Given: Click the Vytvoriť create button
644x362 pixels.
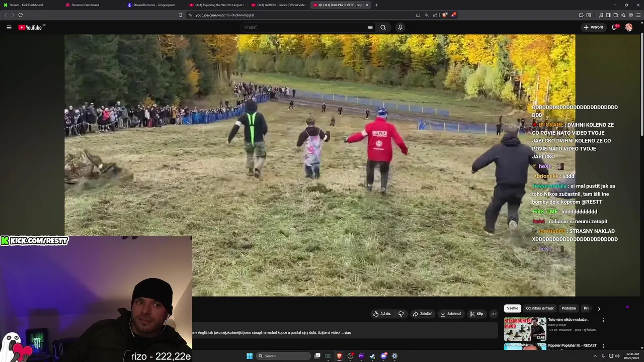Looking at the screenshot, I should click(594, 27).
